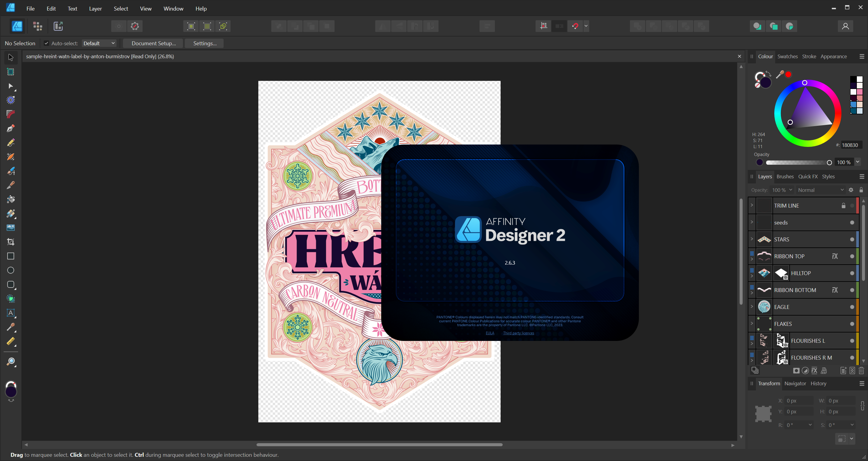Click the Document Setup button
The image size is (868, 461).
[153, 43]
